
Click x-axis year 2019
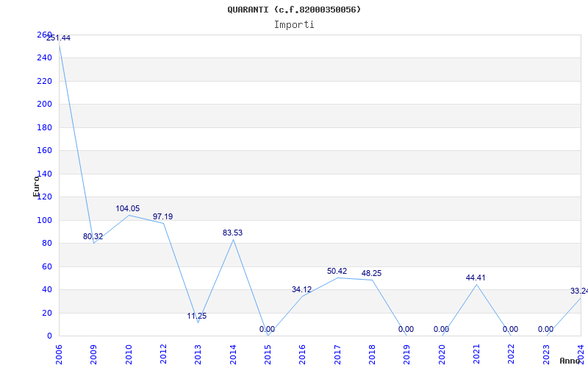407,354
